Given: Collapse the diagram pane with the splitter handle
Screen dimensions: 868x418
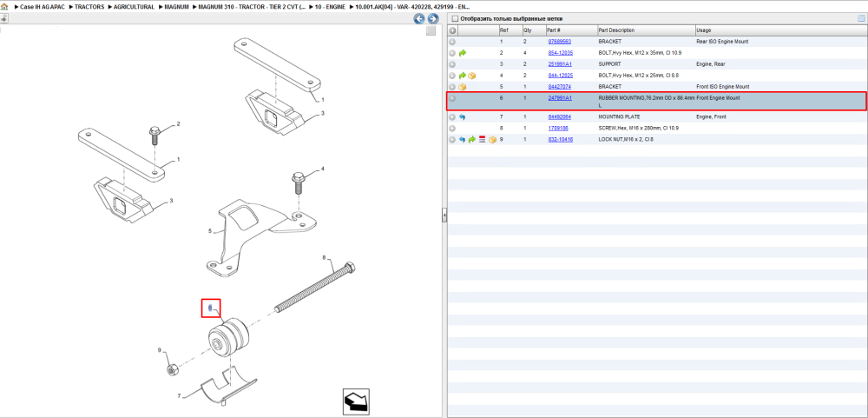Looking at the screenshot, I should (444, 216).
